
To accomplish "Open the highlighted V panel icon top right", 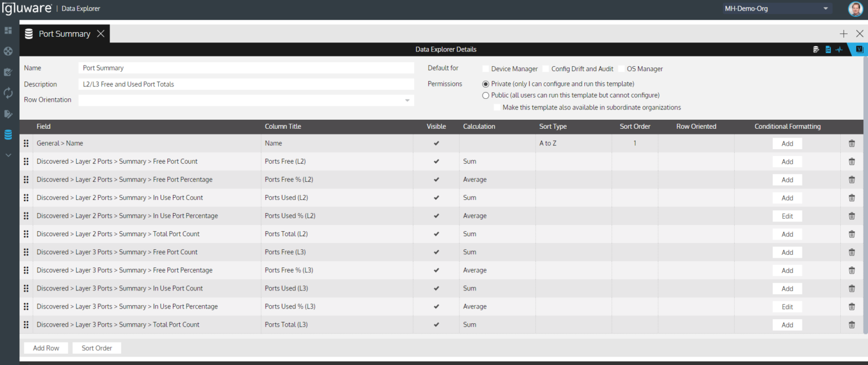I will [x=860, y=49].
